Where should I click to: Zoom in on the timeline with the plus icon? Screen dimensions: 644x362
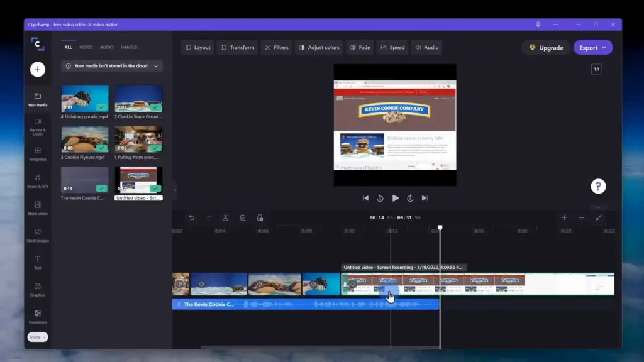pos(564,217)
